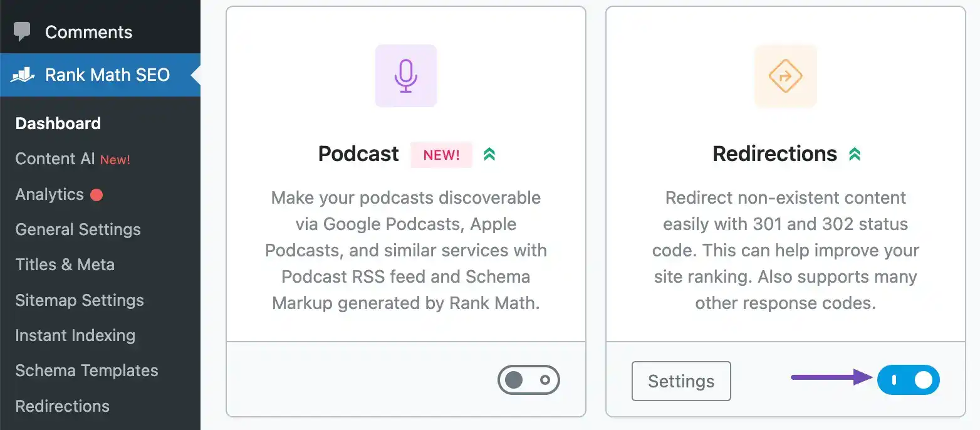The width and height of the screenshot is (980, 430).
Task: Click the Comments speech bubble icon
Action: click(23, 32)
